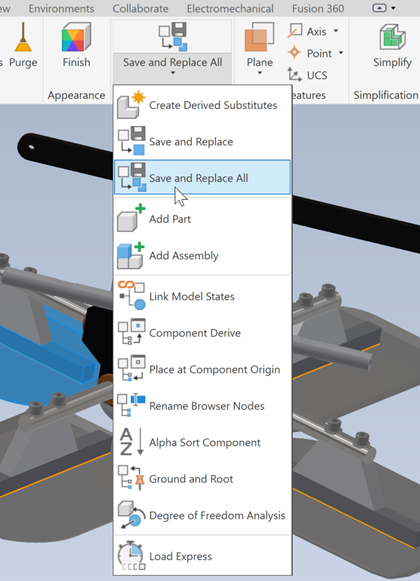Screen dimensions: 420x581
Task: Click the Simplify tool icon
Action: pyautogui.click(x=392, y=37)
